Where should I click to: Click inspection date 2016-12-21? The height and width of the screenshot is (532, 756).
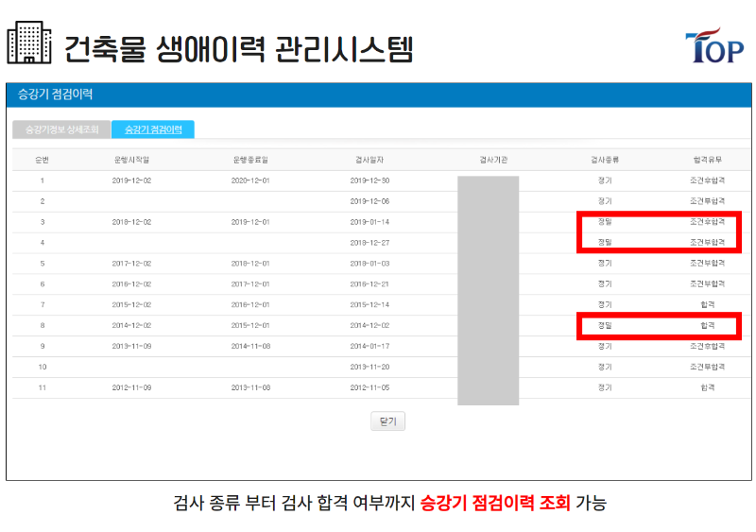tap(369, 284)
